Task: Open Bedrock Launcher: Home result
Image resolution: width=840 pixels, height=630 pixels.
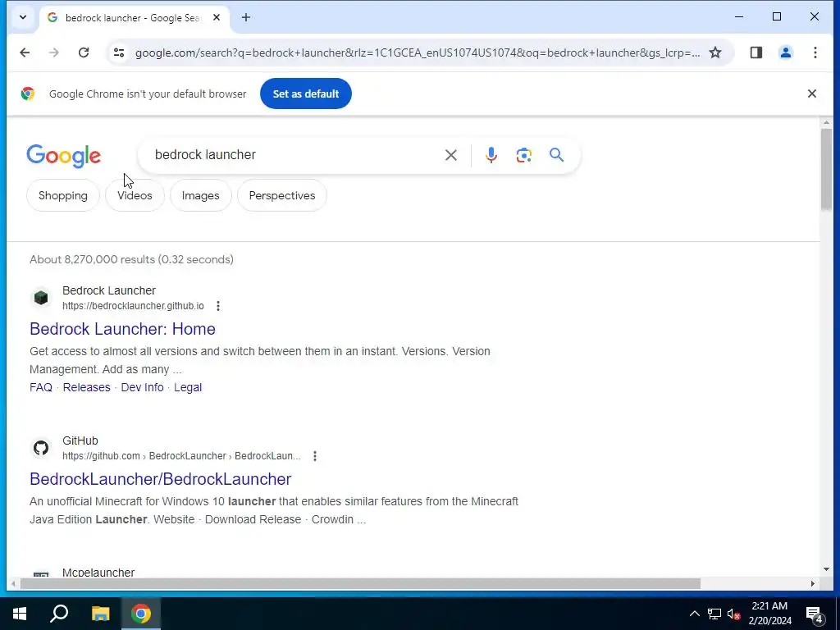Action: [x=123, y=329]
